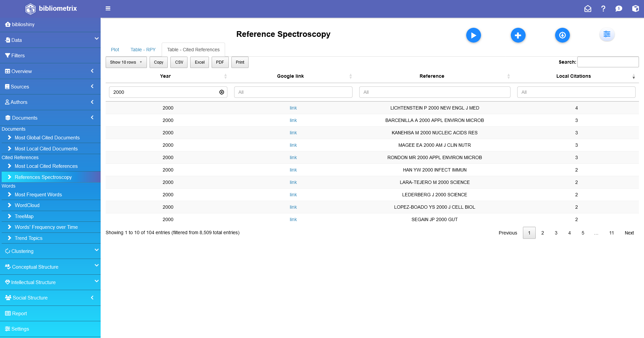Switch to the Plot tab
644x338 pixels.
115,50
